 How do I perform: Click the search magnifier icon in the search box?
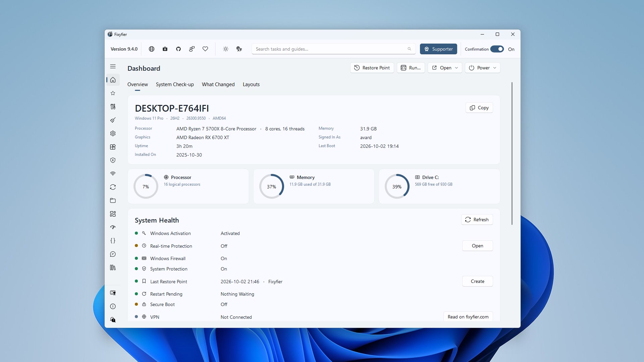[x=409, y=49]
